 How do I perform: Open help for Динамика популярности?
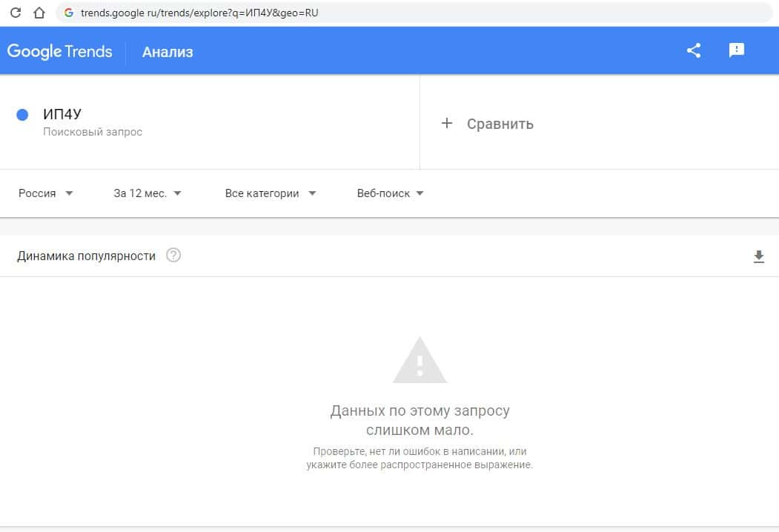173,256
